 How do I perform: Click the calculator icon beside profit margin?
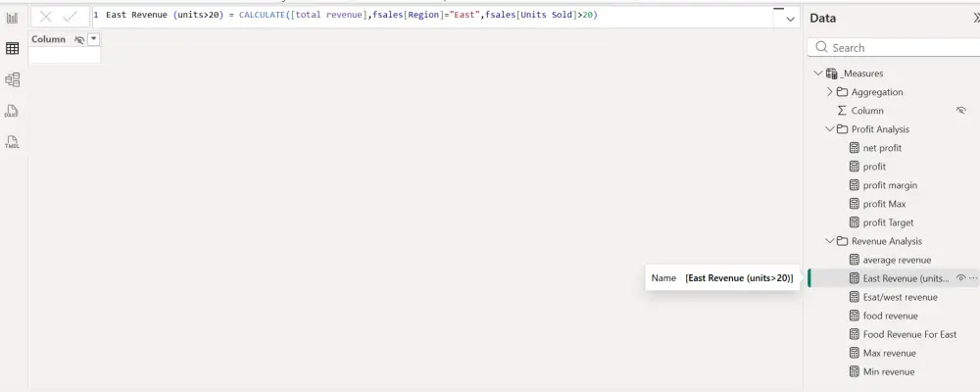coord(855,185)
